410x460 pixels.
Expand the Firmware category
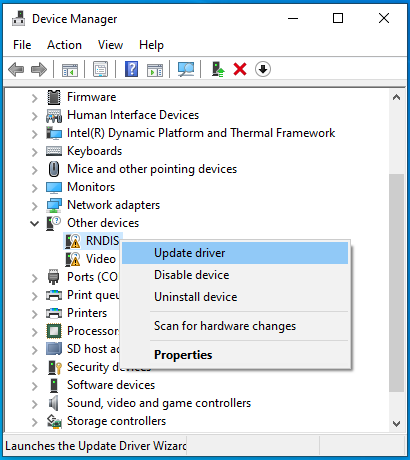click(x=34, y=98)
